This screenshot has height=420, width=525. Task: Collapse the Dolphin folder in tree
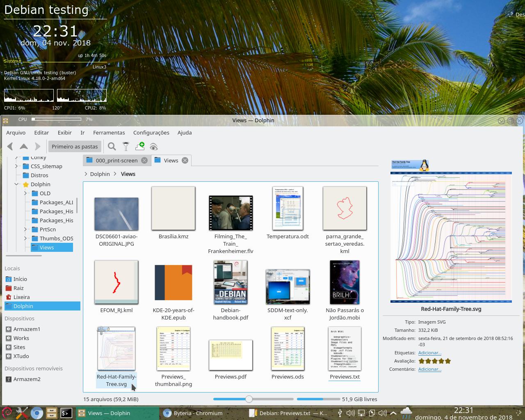click(17, 185)
